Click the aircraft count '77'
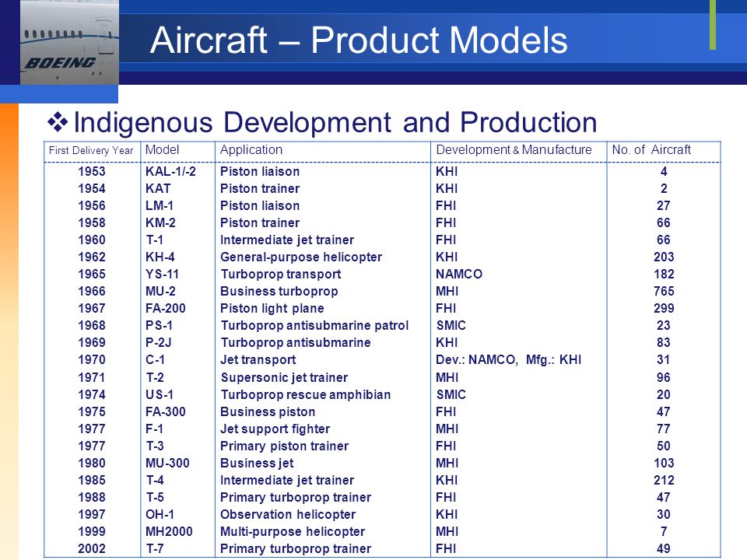This screenshot has height=560, width=747. click(664, 429)
